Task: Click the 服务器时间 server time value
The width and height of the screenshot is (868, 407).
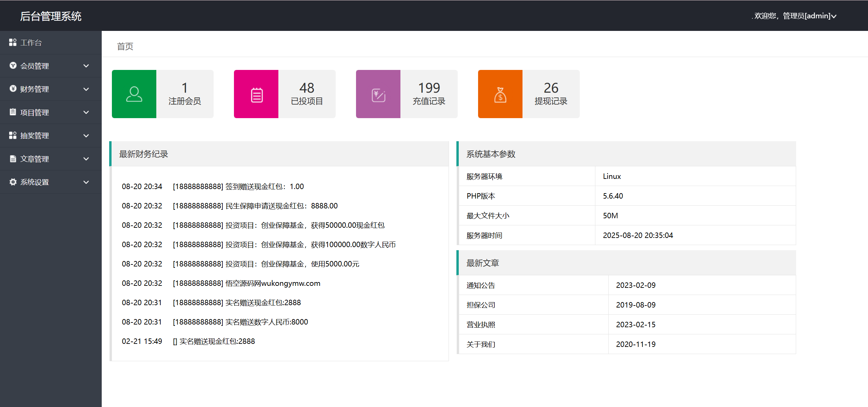Action: pos(638,235)
